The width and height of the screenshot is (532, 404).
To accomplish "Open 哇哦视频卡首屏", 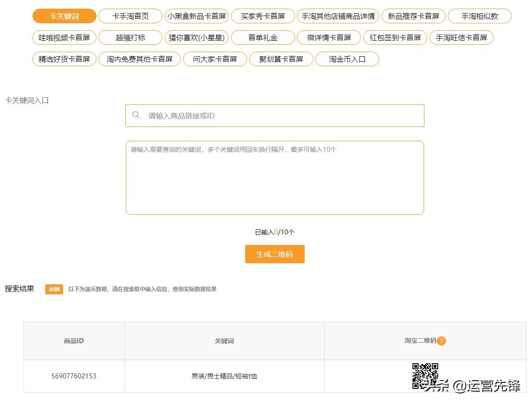I will coord(64,37).
